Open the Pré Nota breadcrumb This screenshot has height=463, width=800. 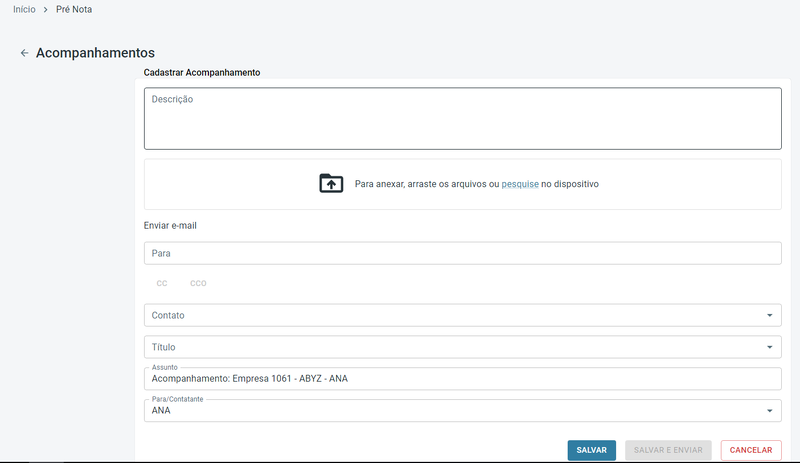click(x=74, y=9)
